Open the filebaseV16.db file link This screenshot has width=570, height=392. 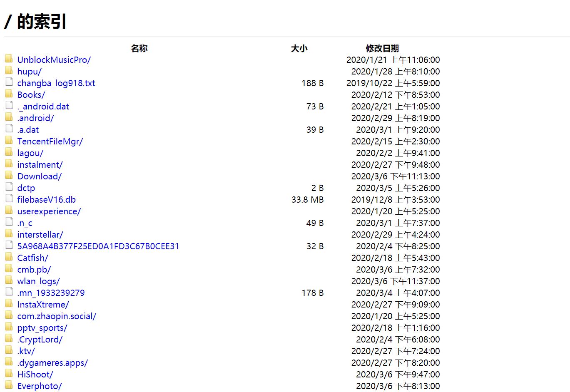click(x=47, y=200)
